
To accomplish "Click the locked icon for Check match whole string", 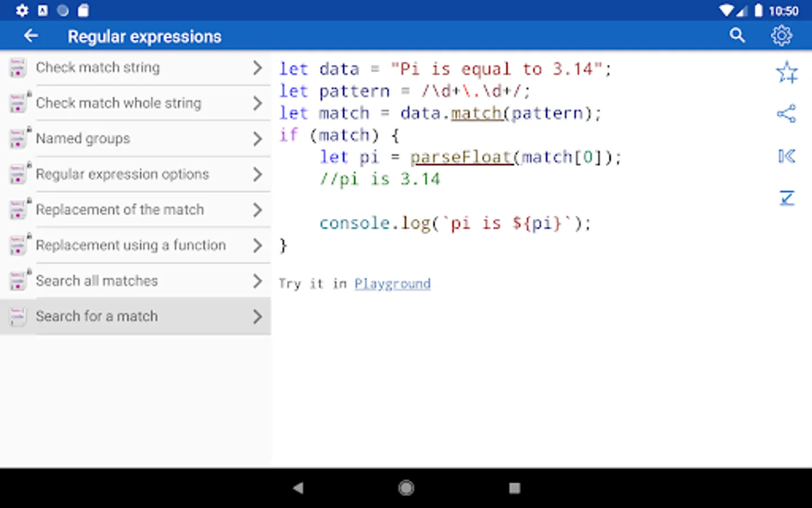I will 20,102.
